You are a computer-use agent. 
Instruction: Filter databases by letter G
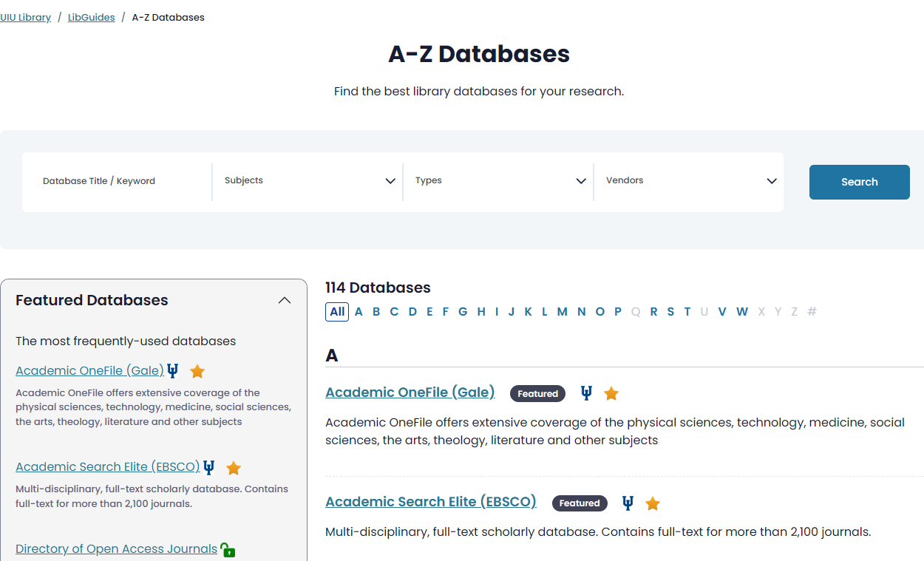[463, 312]
